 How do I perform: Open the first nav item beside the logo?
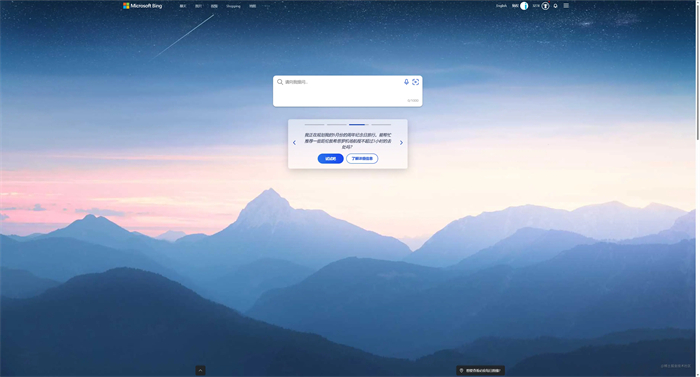[x=183, y=6]
